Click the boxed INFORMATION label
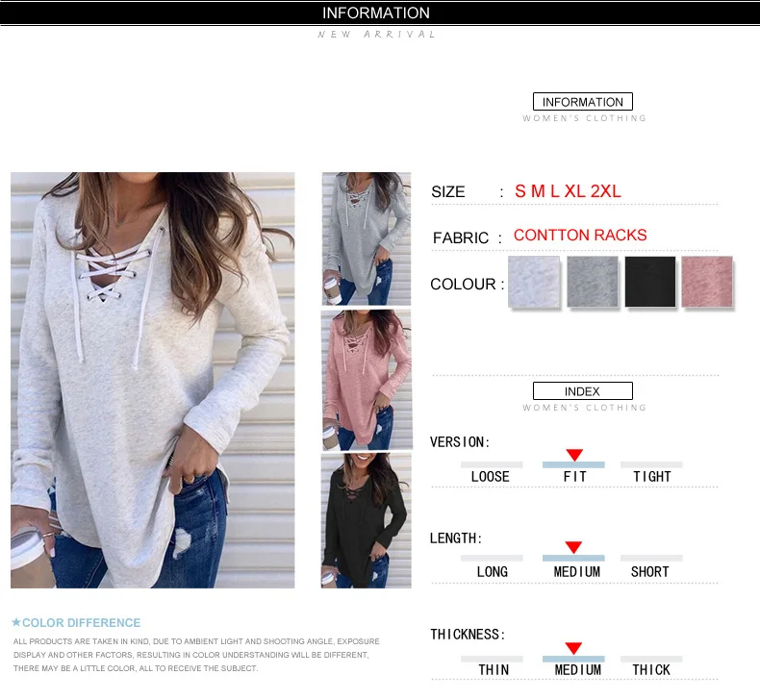 pos(583,102)
